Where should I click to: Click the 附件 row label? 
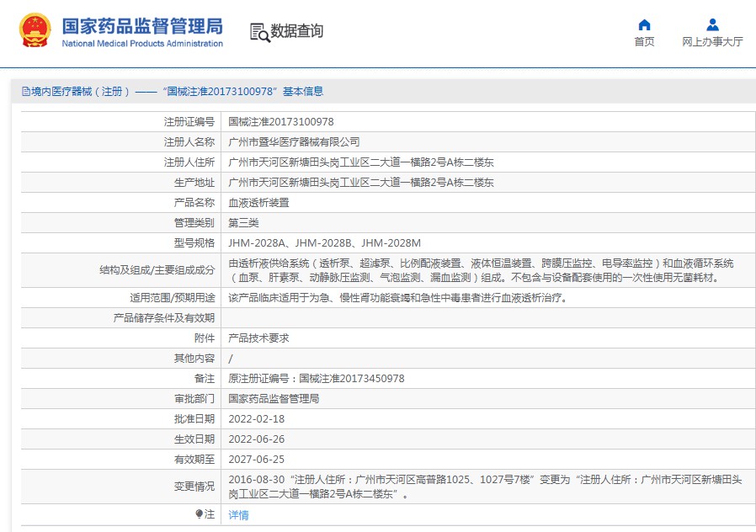(205, 338)
